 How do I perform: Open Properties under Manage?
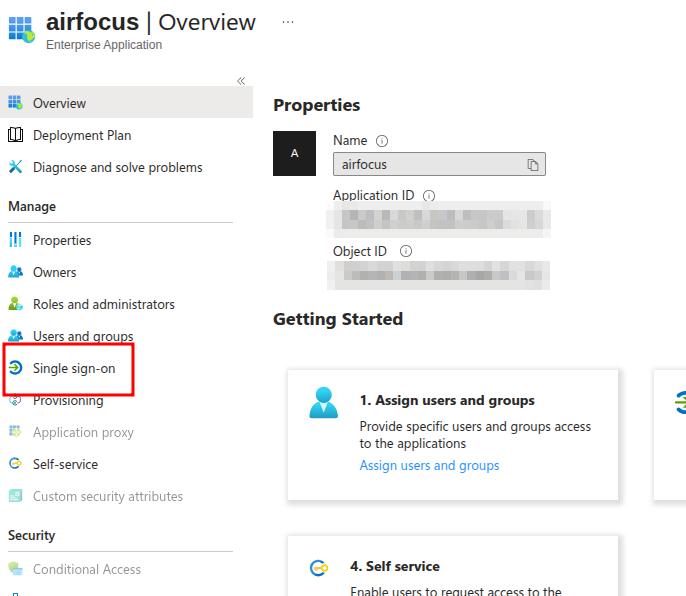coord(62,240)
